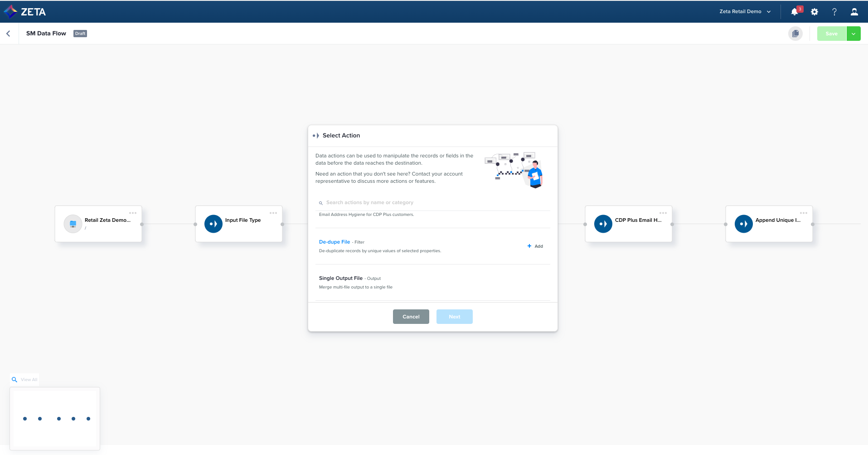Image resolution: width=868 pixels, height=455 pixels.
Task: Select the Input File Type action icon
Action: pyautogui.click(x=213, y=224)
